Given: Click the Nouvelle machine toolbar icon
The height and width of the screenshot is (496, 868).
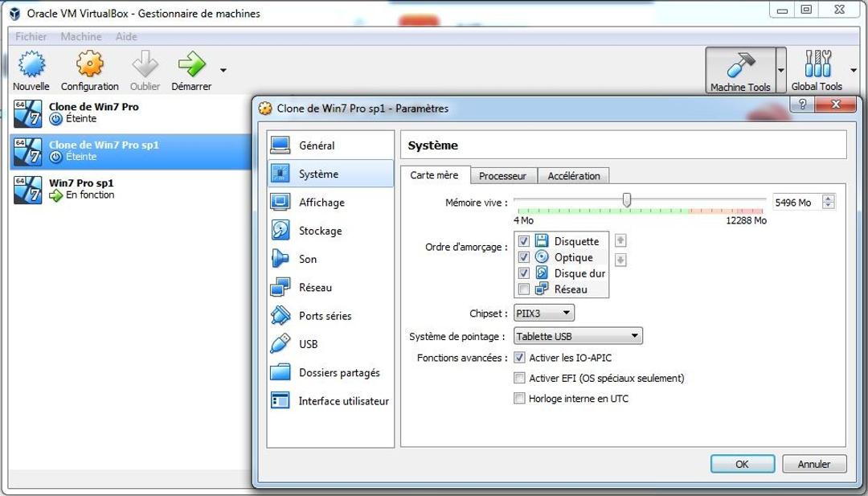Looking at the screenshot, I should pos(31,68).
